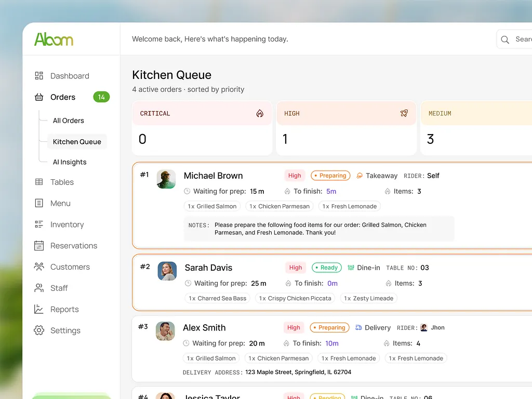Click the Inventory icon
Screen dimensions: 532x399
[x=39, y=224]
